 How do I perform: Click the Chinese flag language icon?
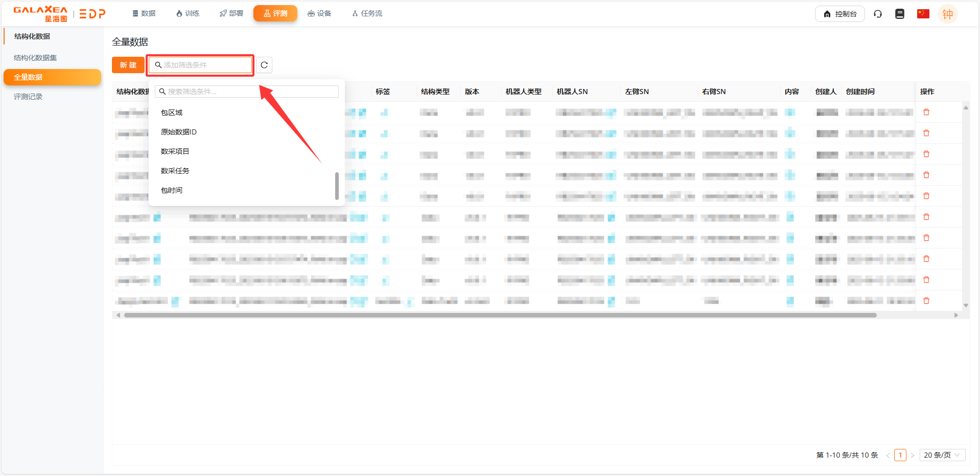[x=923, y=14]
